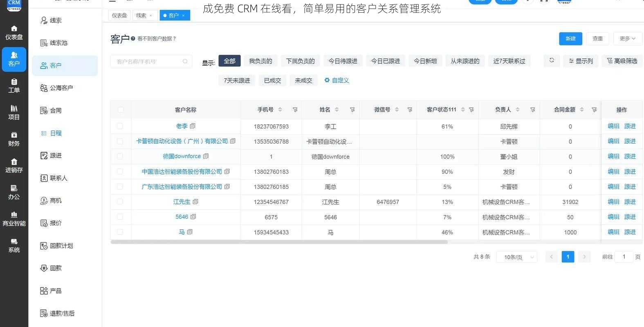Click 看不到客户数据？ help link
This screenshot has height=327, width=644.
[x=157, y=38]
